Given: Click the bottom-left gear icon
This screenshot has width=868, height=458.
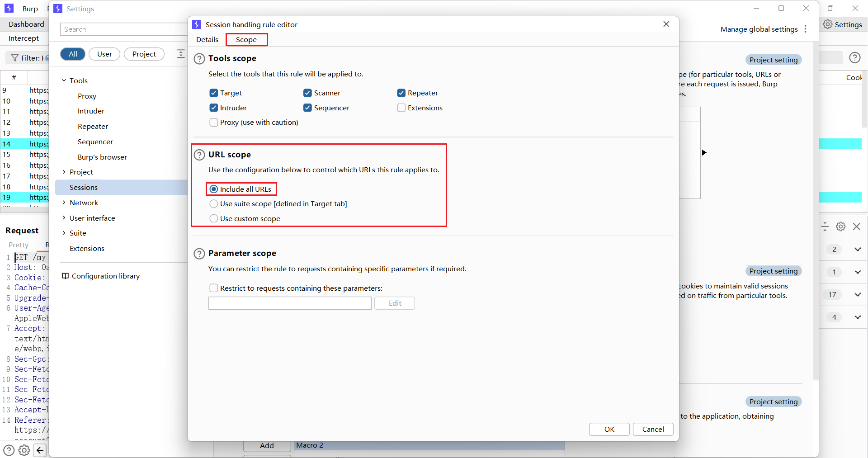Looking at the screenshot, I should (24, 450).
